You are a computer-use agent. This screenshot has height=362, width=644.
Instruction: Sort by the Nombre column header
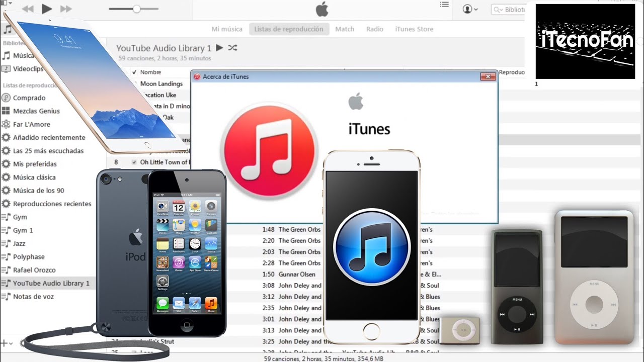pos(150,72)
